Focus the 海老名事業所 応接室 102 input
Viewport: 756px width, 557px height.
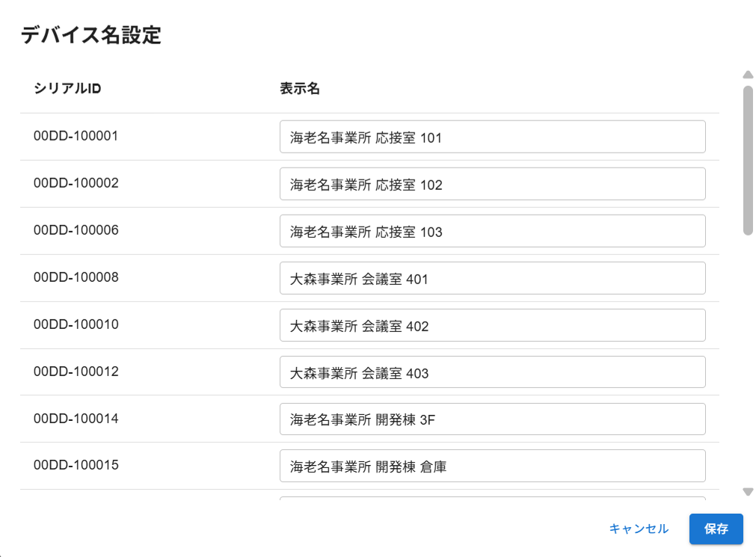[492, 184]
